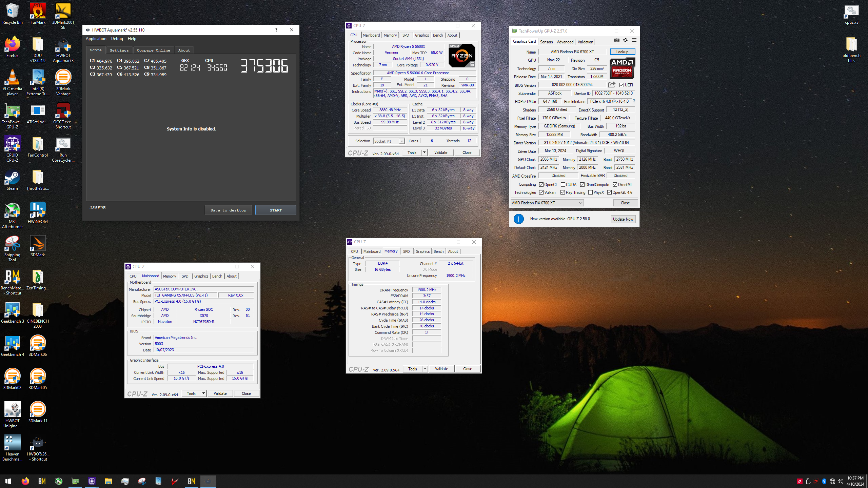Image resolution: width=868 pixels, height=488 pixels.
Task: Toggle UEFI checkbox in GPU-Z
Action: 622,85
